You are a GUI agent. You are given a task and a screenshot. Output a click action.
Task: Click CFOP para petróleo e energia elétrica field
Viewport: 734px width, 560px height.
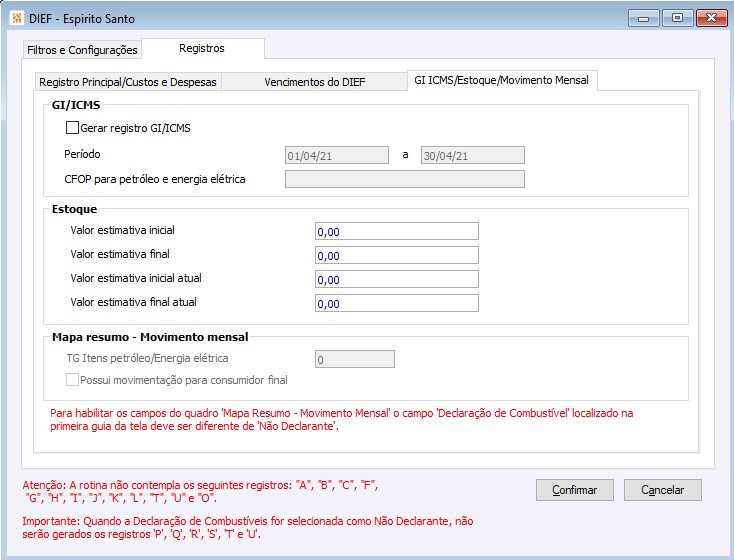click(x=404, y=179)
